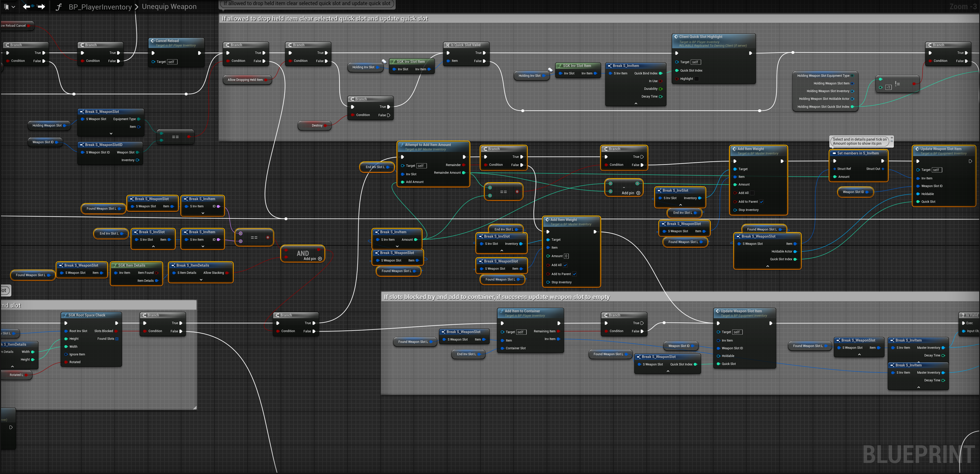This screenshot has width=980, height=474.
Task: Open the bookmarks dropdown arrow
Action: pyautogui.click(x=14, y=7)
